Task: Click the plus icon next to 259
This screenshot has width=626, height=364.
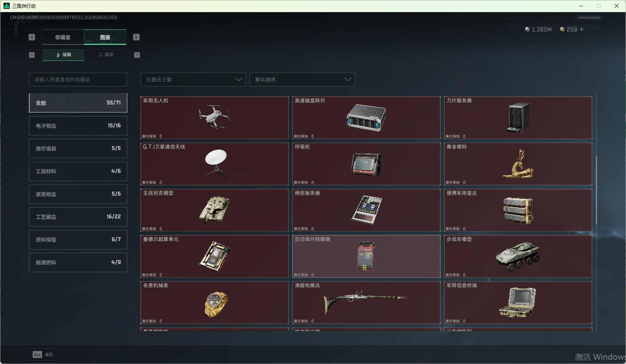Action: pos(581,29)
